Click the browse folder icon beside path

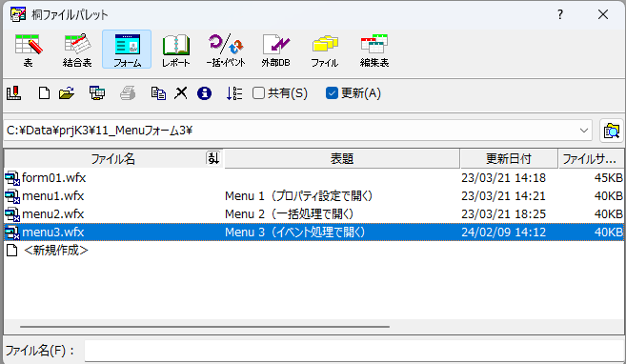(x=612, y=131)
